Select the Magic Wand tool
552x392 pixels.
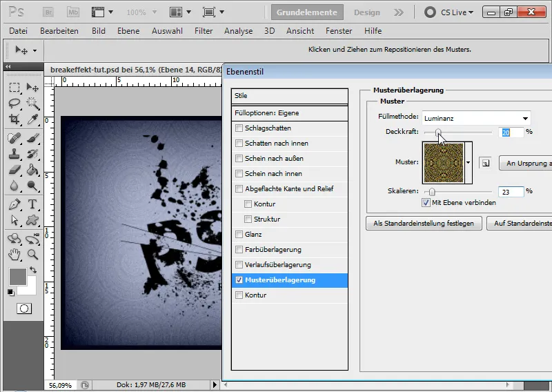[32, 104]
